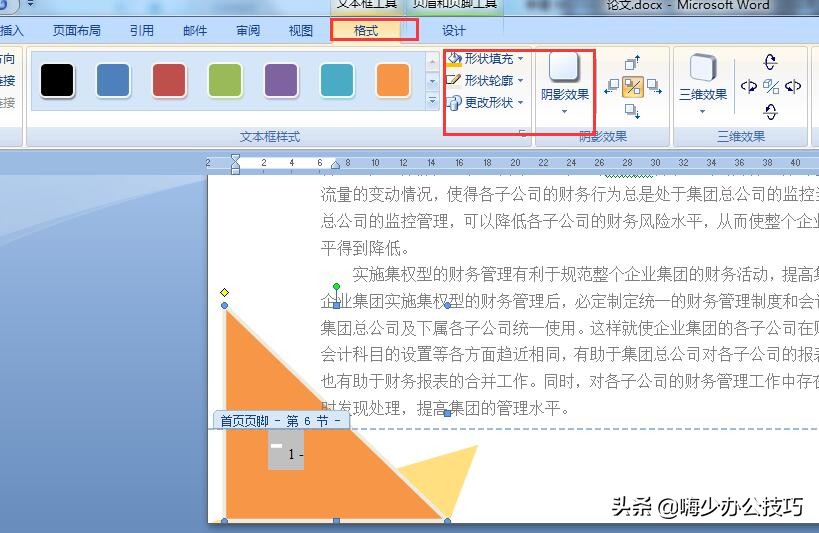This screenshot has width=819, height=533.
Task: Expand the change shape dropdown arrow
Action: pos(520,103)
